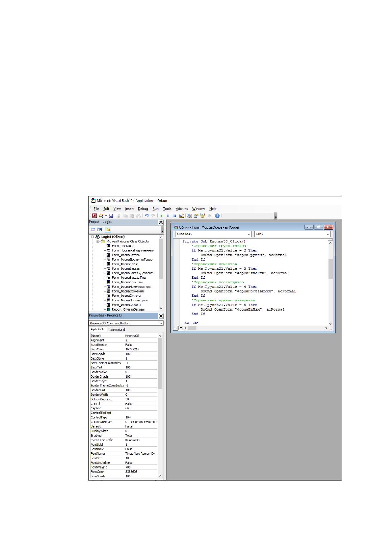Toggle Design Mode icon in the toolbar
This screenshot has width=392, height=554.
pyautogui.click(x=181, y=216)
